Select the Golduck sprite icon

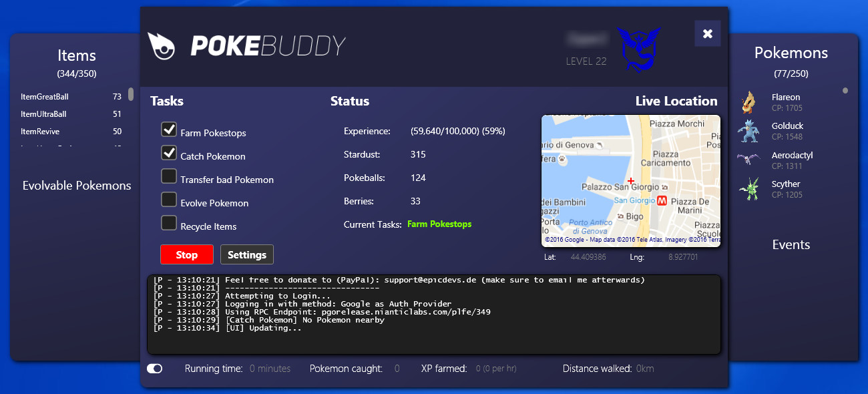tap(748, 131)
